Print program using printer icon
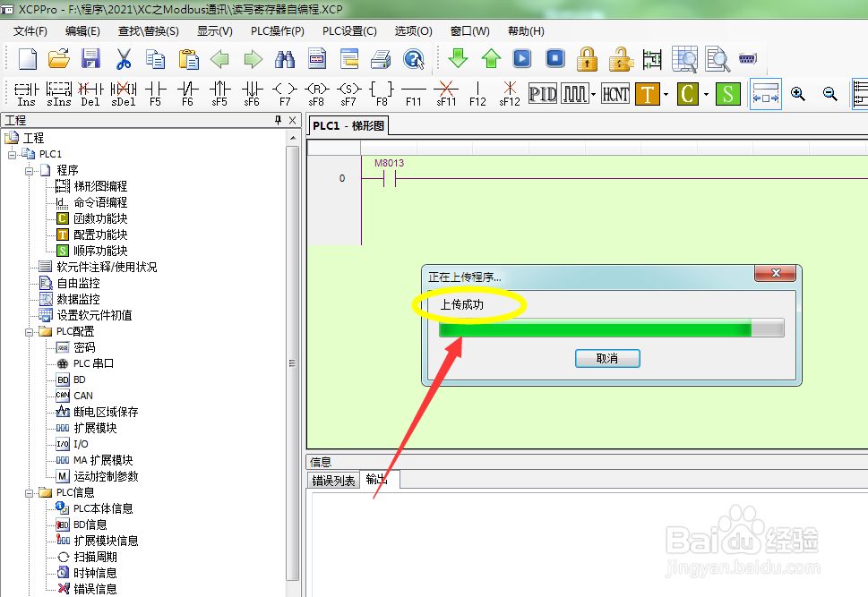Image resolution: width=868 pixels, height=597 pixels. (381, 59)
